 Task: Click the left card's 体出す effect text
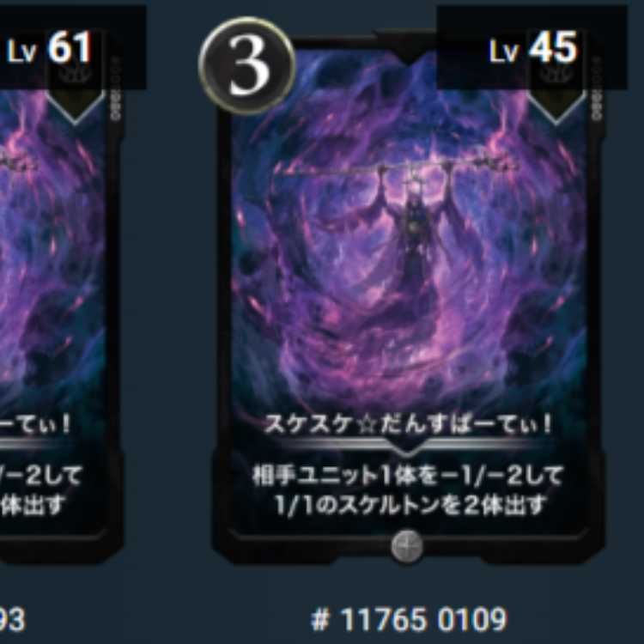coord(33,505)
